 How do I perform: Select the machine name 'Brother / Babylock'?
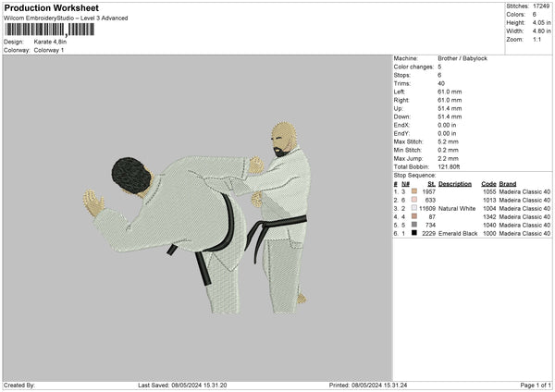point(462,58)
